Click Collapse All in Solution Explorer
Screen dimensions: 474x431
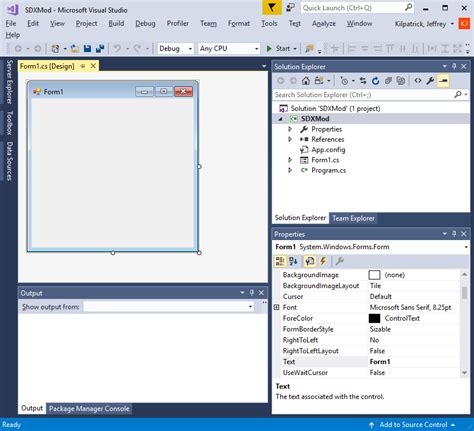tap(388, 81)
